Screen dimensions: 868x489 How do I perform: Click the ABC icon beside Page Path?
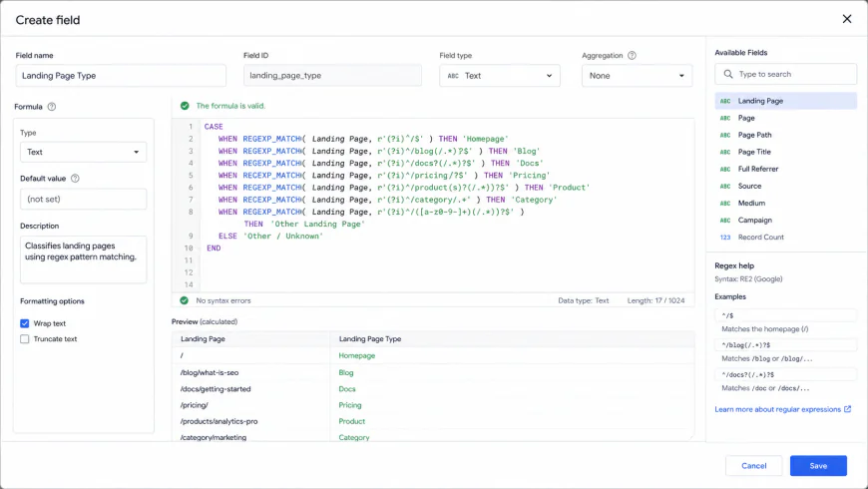725,135
